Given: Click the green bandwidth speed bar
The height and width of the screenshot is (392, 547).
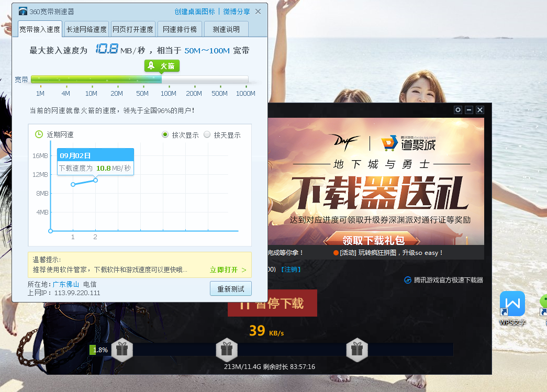Looking at the screenshot, I should (96, 80).
